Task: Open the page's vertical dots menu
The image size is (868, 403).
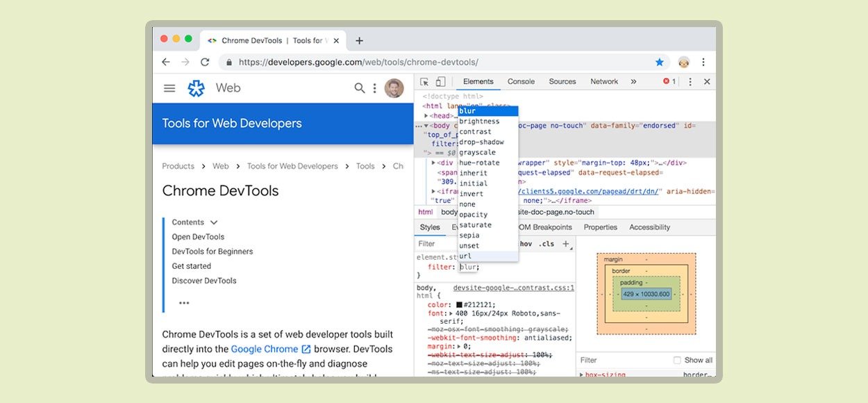Action: coord(375,88)
